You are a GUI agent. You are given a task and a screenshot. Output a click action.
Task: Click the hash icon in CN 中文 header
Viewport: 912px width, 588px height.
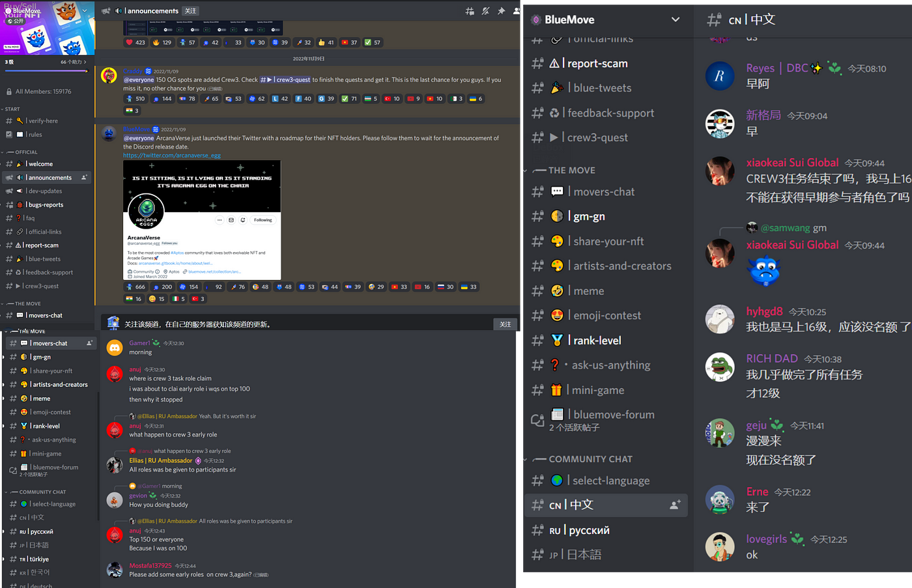[714, 20]
